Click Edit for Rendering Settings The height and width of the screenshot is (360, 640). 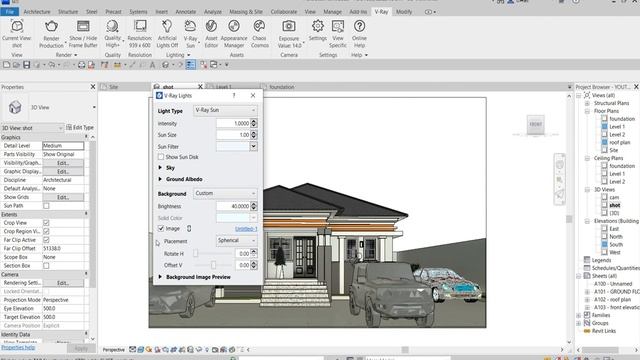63,283
